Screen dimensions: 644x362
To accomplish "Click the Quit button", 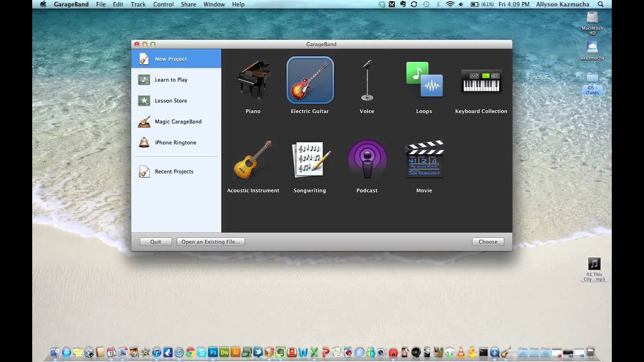I will coord(155,242).
